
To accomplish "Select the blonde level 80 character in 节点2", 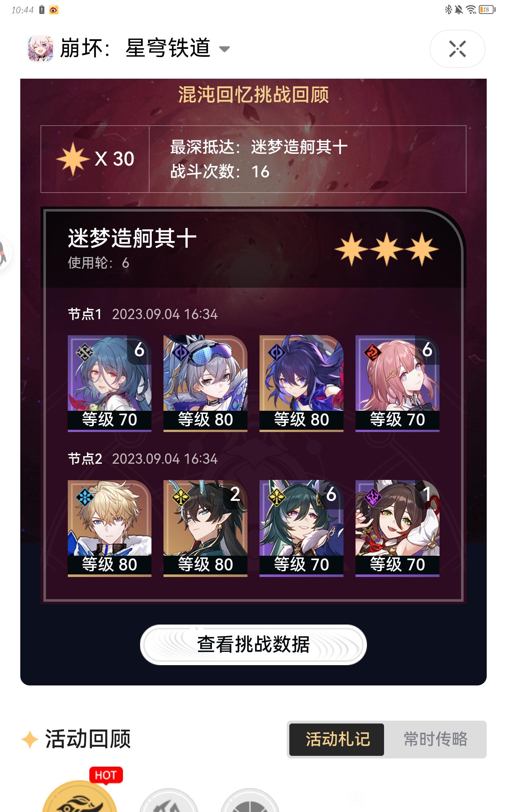I will coord(109,528).
